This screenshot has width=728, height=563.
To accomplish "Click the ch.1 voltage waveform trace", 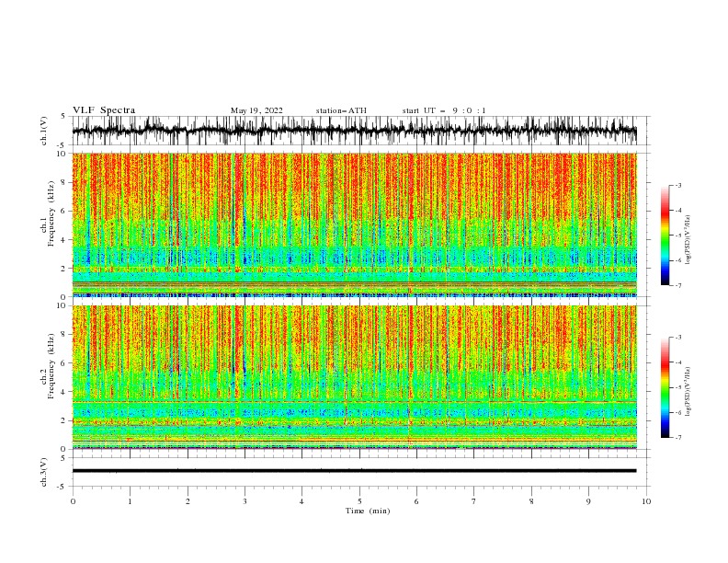I will (x=354, y=131).
